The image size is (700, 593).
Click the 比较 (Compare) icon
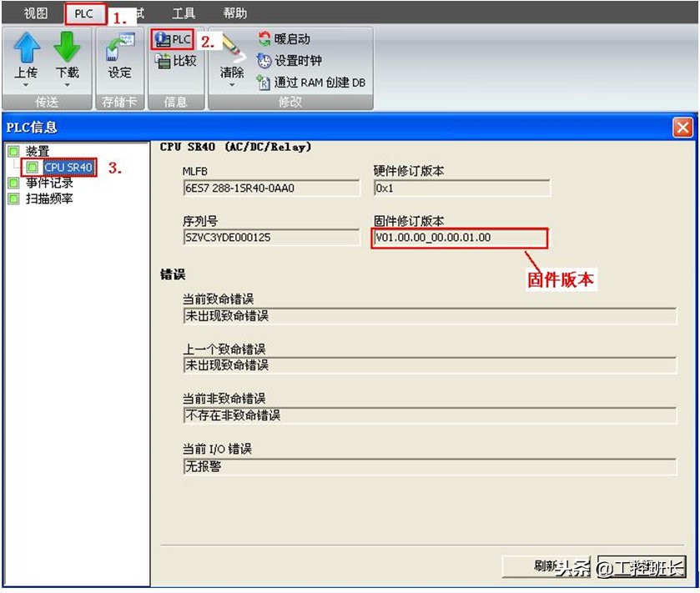174,59
